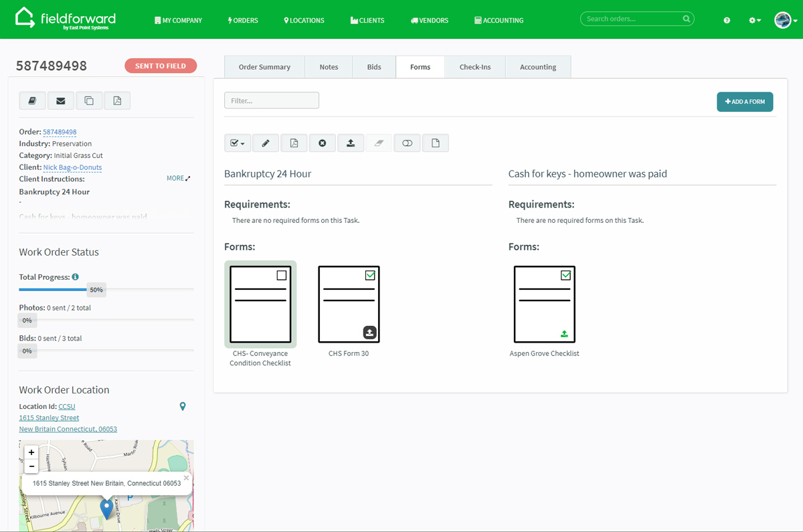The height and width of the screenshot is (532, 803).
Task: Export the order as PDF via sidebar icon
Action: tap(117, 100)
